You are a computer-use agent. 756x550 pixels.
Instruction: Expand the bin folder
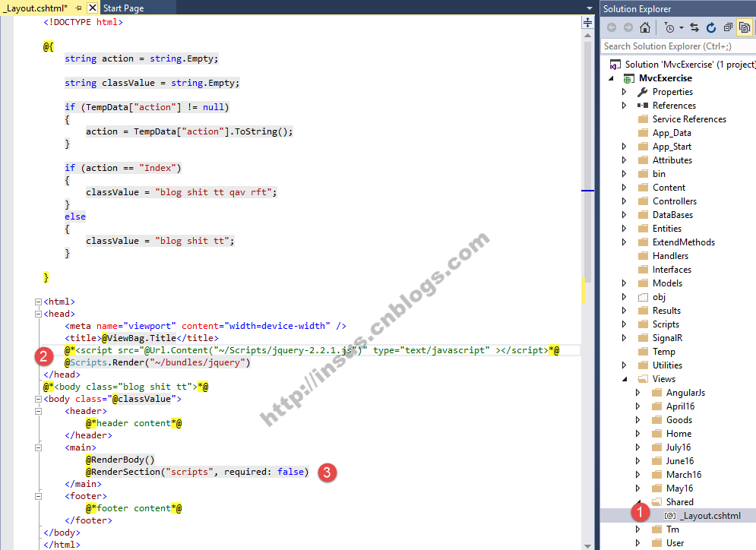[624, 173]
